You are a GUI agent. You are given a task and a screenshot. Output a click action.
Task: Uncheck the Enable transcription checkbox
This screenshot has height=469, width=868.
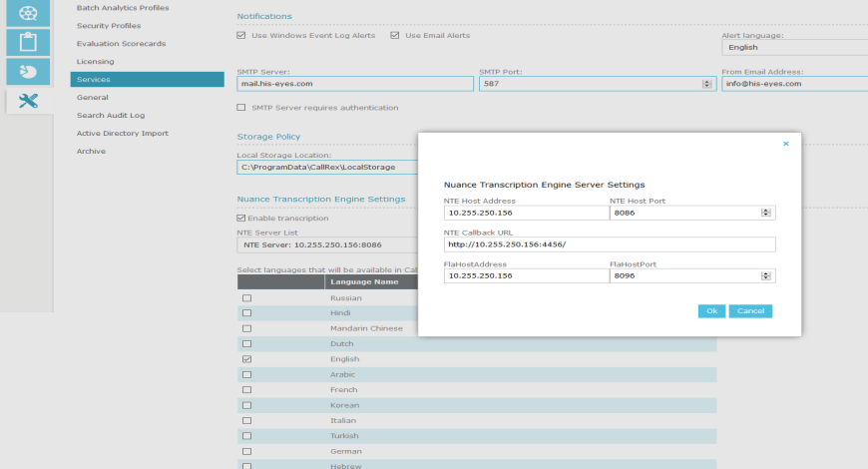click(x=241, y=218)
